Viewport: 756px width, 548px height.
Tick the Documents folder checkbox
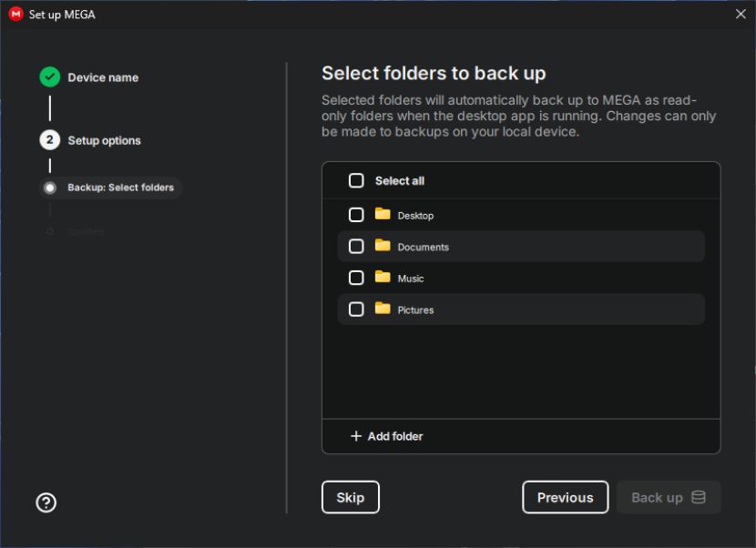tap(356, 247)
